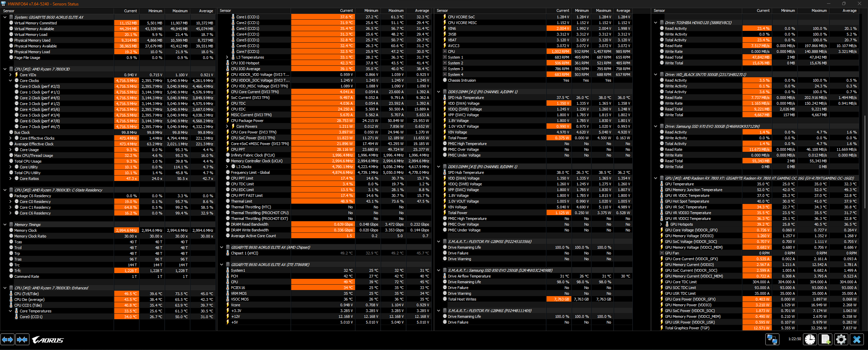Click the thermometer icon beside Drive Airflow Temperature
This screenshot has height=350, width=868.
pos(445,276)
